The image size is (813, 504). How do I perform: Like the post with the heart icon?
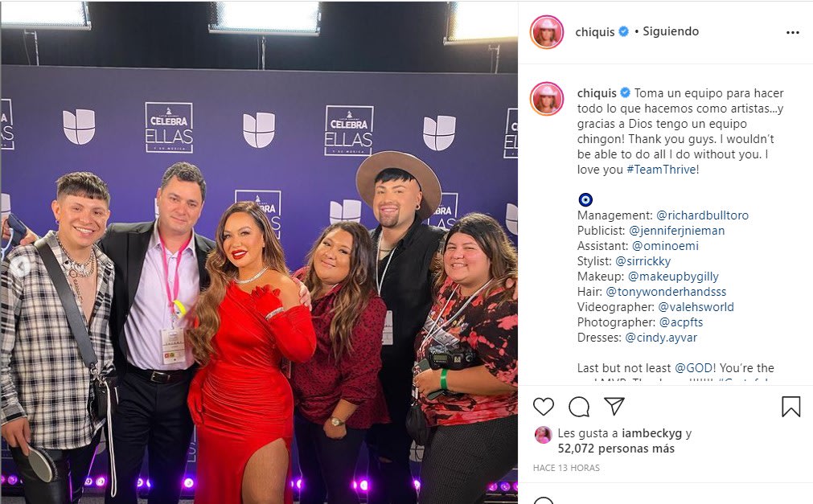544,407
